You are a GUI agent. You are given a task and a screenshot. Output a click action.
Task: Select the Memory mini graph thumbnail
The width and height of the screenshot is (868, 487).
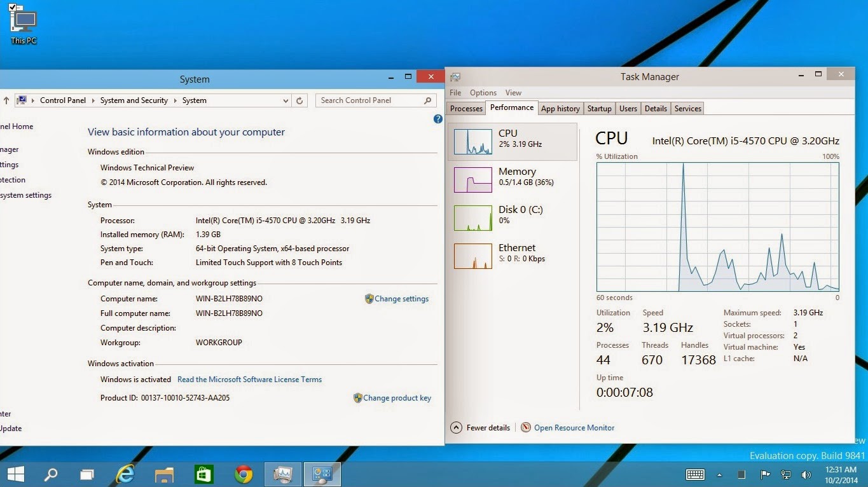coord(472,180)
